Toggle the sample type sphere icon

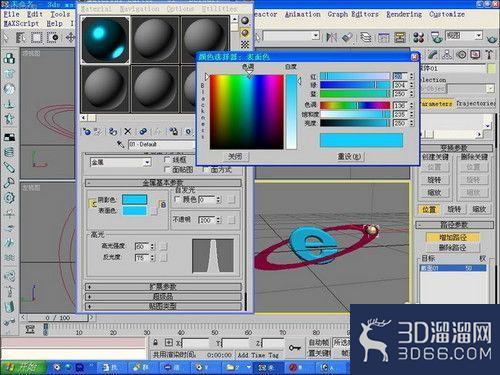point(245,21)
